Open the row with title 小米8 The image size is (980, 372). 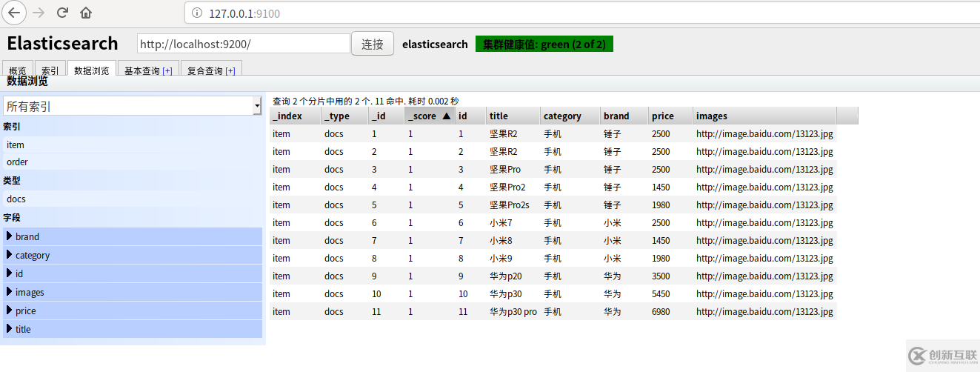click(x=553, y=240)
